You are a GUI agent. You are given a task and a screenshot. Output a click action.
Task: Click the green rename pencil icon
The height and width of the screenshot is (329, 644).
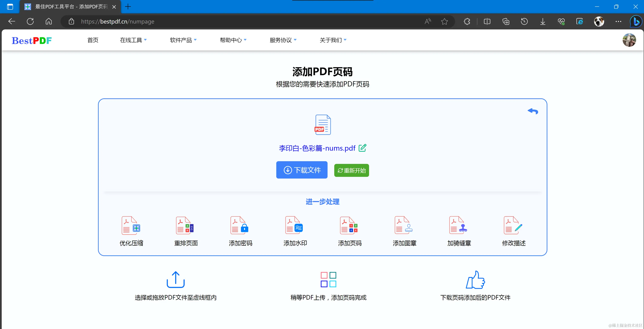pos(362,148)
